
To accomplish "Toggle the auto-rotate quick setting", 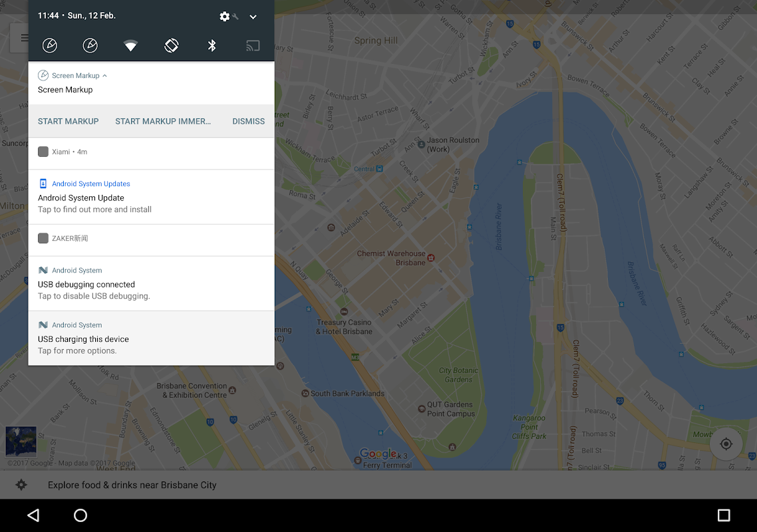I will click(171, 46).
